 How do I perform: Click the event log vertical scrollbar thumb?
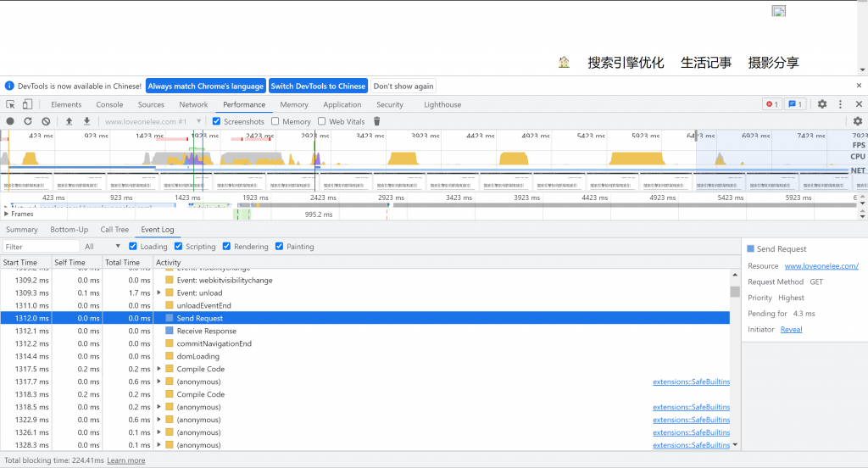pos(735,292)
